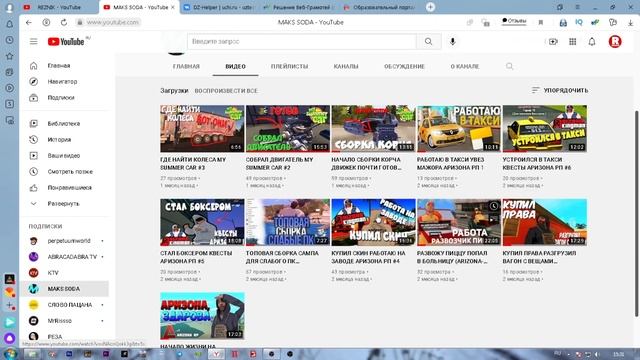Click Yandex browser taskbar icon

(x=216, y=354)
